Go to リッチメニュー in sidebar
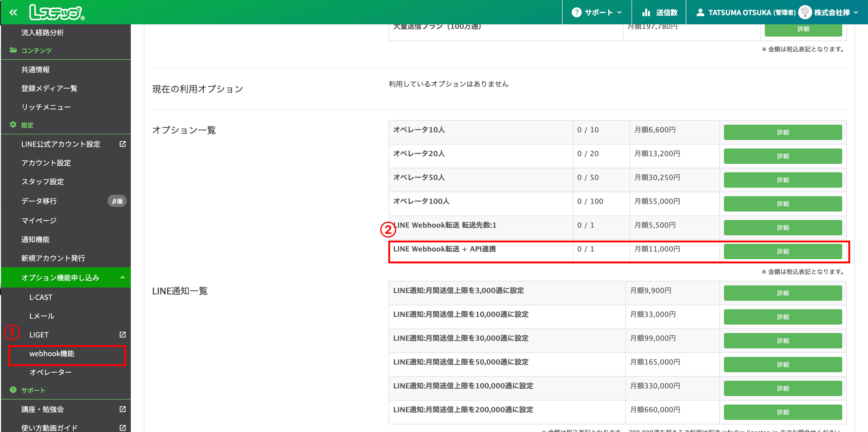868x432 pixels. (46, 107)
